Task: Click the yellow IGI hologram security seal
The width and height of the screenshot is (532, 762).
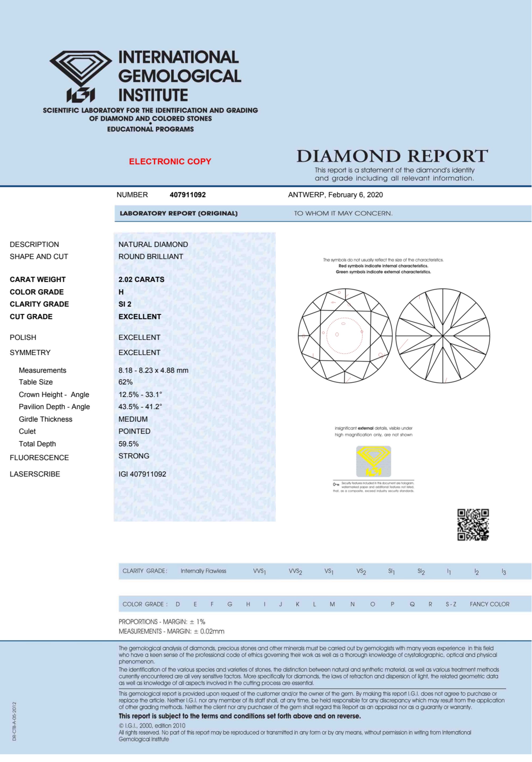Action: click(373, 461)
